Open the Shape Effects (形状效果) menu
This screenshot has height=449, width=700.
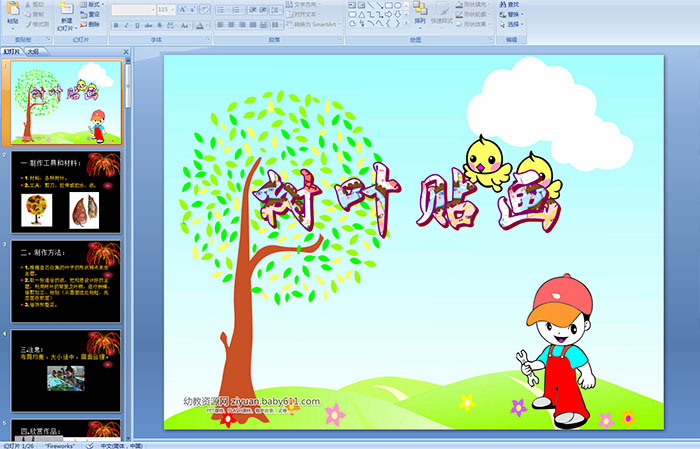click(x=473, y=24)
